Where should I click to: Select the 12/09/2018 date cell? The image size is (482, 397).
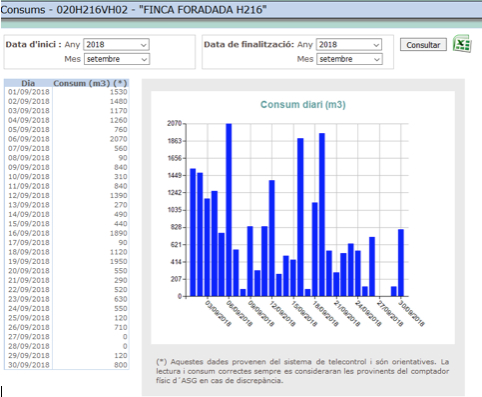pyautogui.click(x=29, y=196)
